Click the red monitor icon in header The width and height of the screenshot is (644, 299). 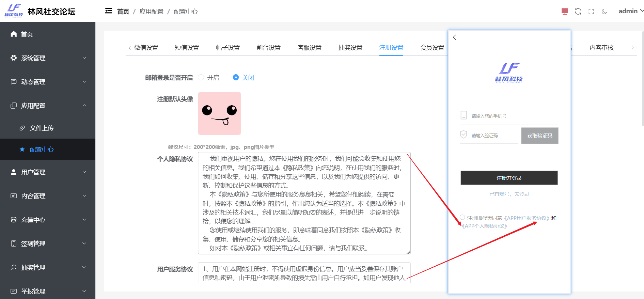click(565, 11)
